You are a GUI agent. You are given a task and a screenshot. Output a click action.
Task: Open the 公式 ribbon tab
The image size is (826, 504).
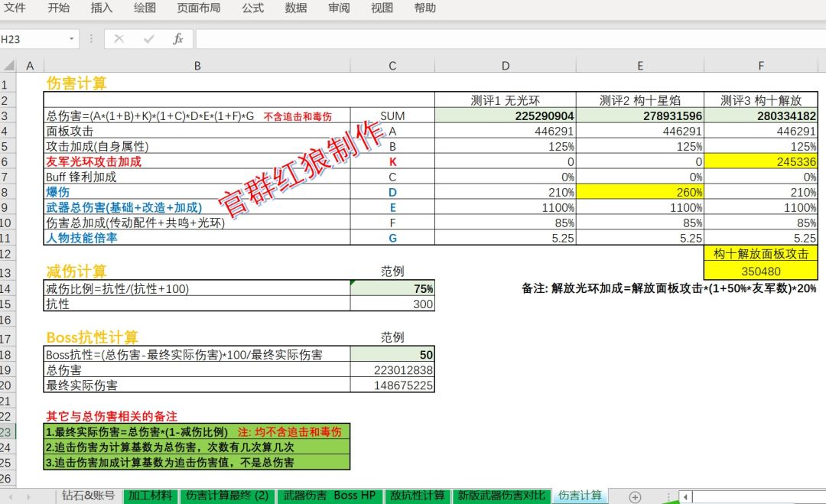(x=253, y=8)
